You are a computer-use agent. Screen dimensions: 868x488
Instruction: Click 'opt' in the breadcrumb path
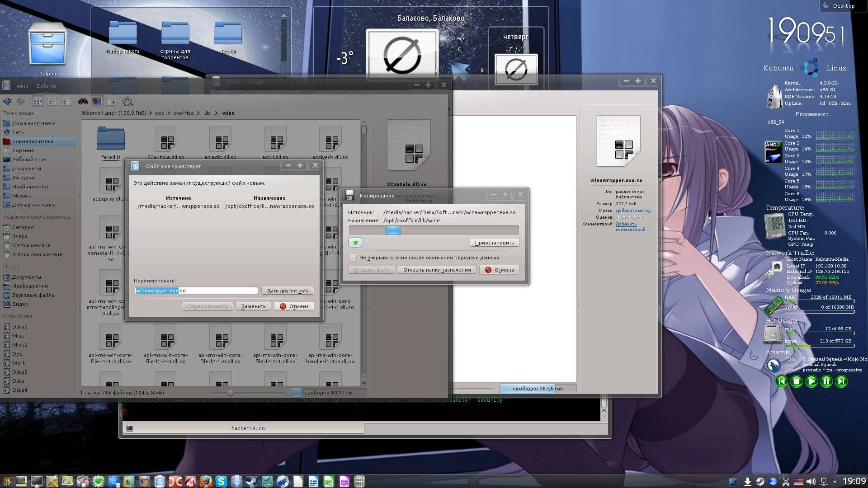tap(160, 113)
